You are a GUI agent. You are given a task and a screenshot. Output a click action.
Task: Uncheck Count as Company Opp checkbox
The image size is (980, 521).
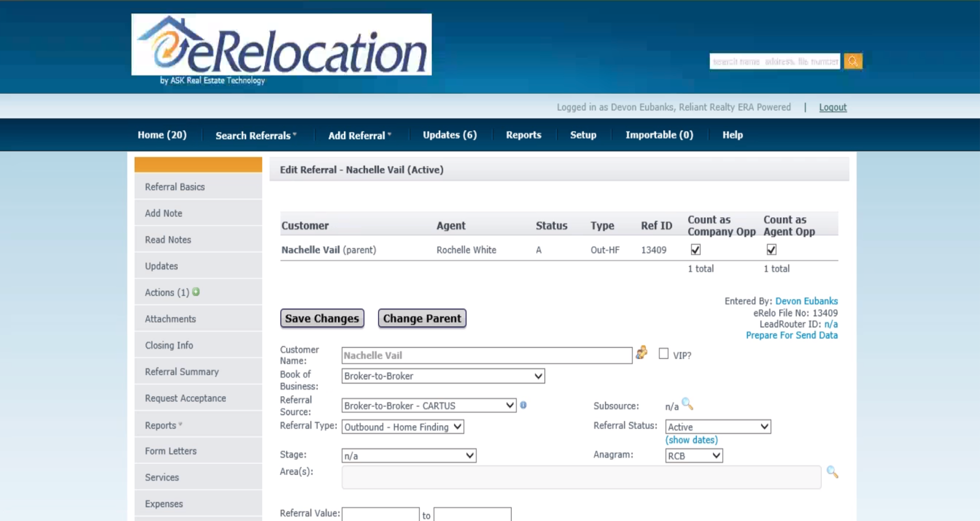click(695, 250)
